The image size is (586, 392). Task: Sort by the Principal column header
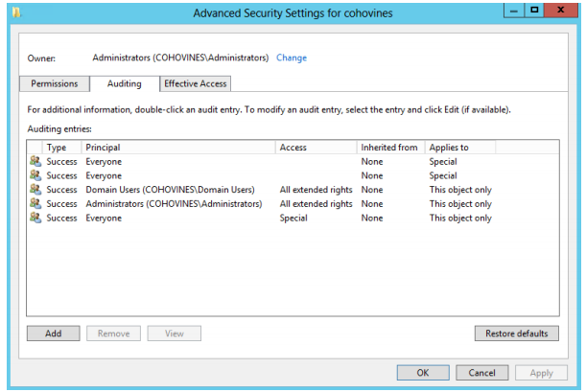tap(178, 148)
